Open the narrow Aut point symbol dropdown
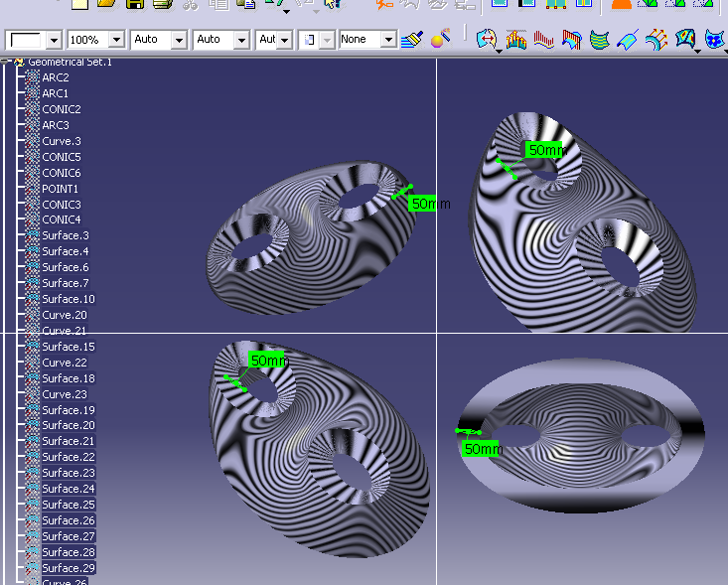The height and width of the screenshot is (585, 728). click(x=285, y=40)
